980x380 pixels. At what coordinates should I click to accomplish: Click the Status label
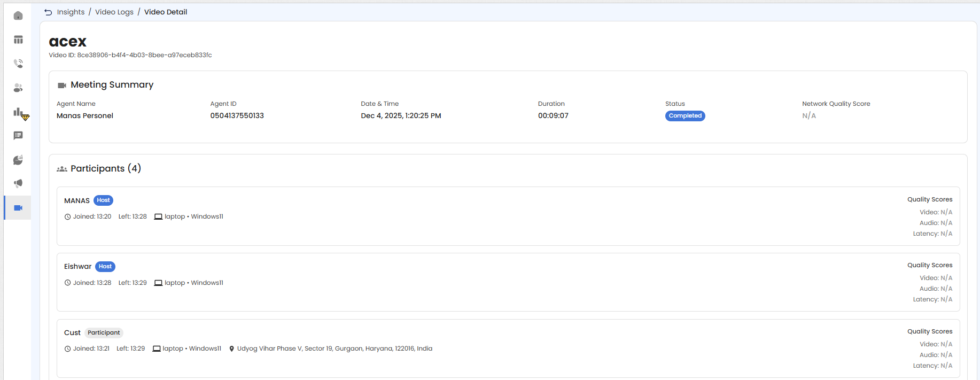pyautogui.click(x=675, y=104)
